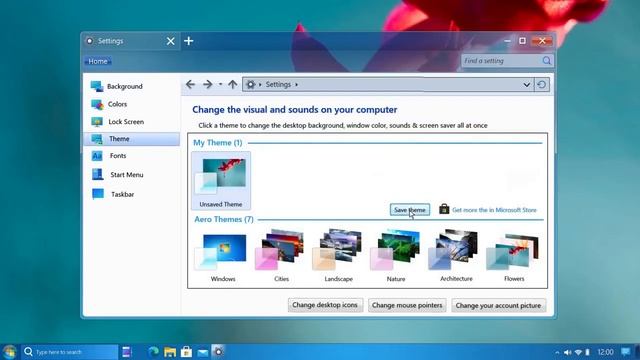Screen dimensions: 640x360
Task: Select the Theme icon in sidebar
Action: click(x=97, y=139)
